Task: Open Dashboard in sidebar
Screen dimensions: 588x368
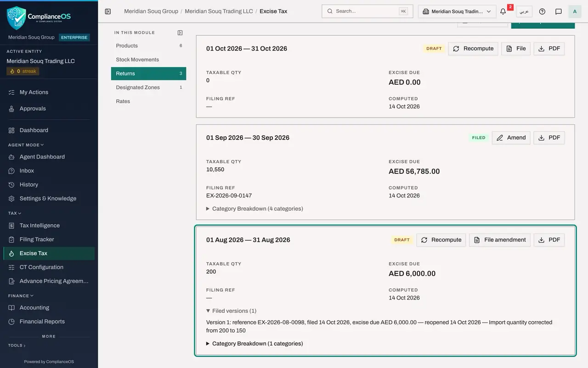Action: click(49, 130)
